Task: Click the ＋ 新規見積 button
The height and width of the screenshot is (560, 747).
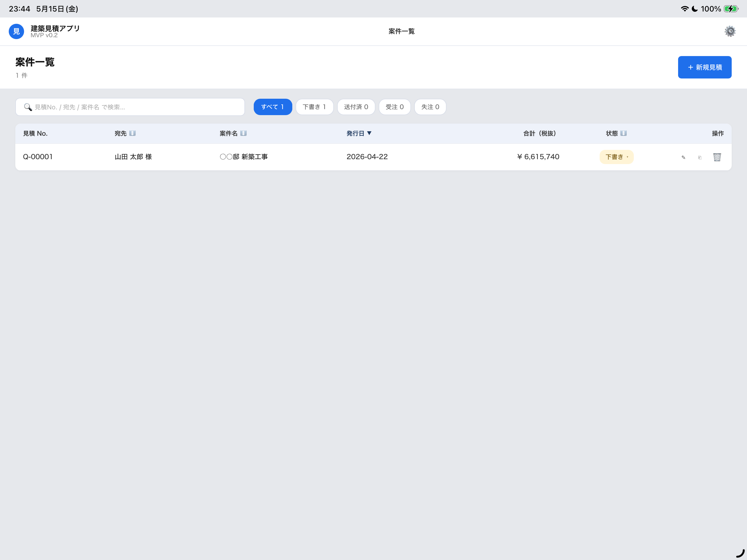Action: pyautogui.click(x=704, y=67)
